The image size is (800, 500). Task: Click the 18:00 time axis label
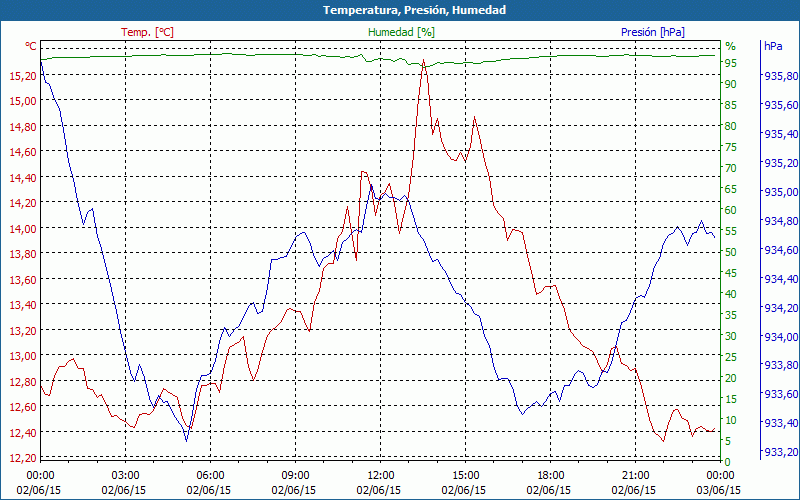(x=551, y=475)
